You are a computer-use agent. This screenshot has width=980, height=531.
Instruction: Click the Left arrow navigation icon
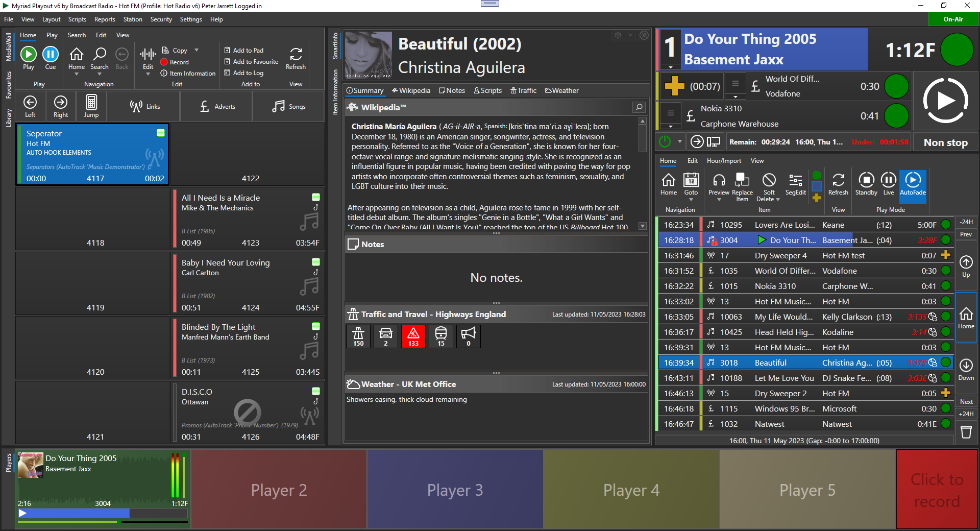pyautogui.click(x=30, y=102)
